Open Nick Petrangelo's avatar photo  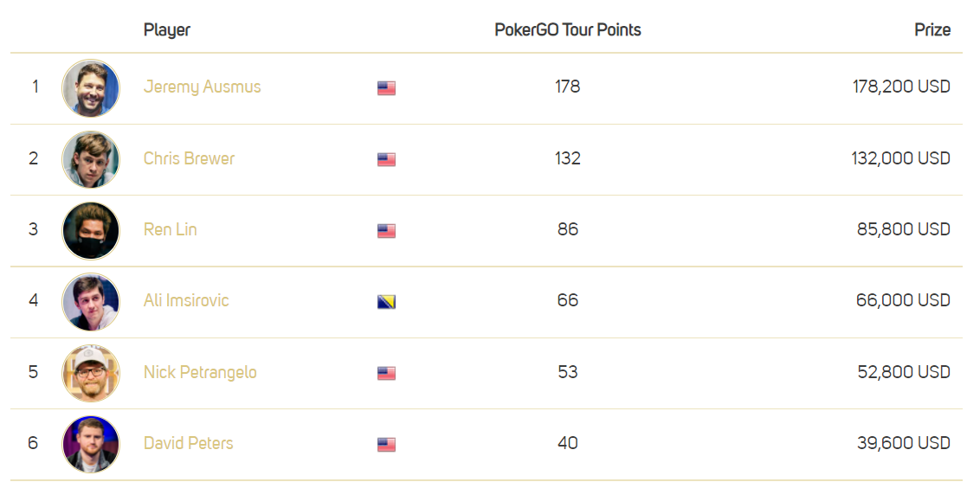[x=91, y=373]
